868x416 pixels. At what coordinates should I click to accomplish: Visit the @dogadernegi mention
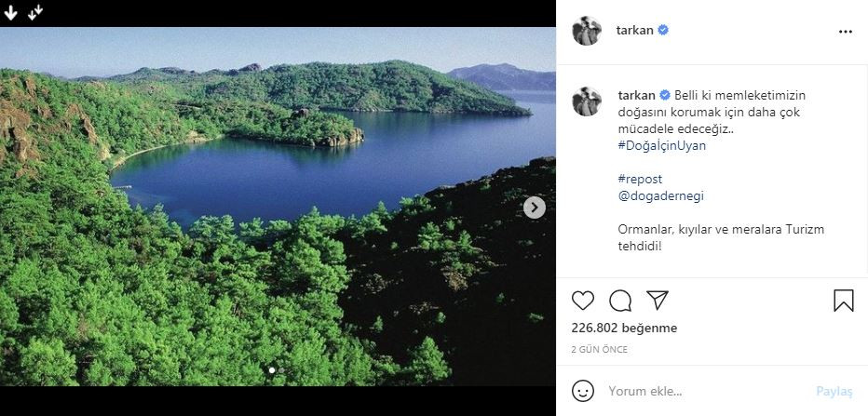[x=656, y=195]
